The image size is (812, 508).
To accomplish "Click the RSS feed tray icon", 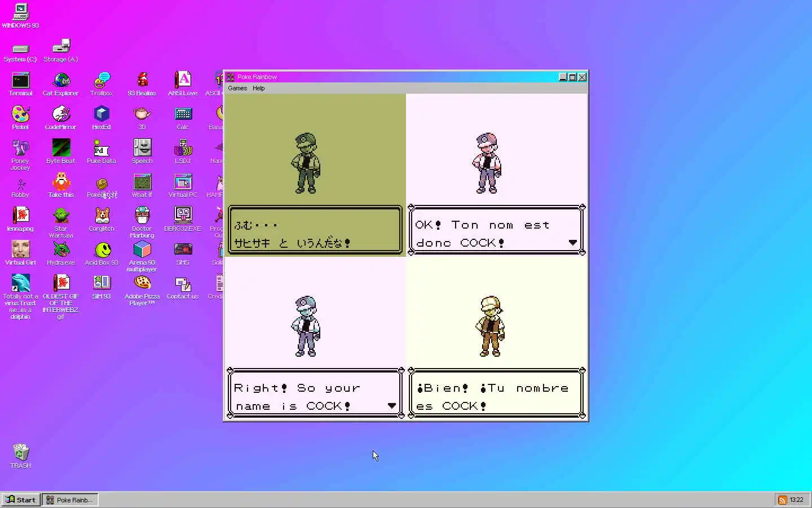I will [x=782, y=500].
